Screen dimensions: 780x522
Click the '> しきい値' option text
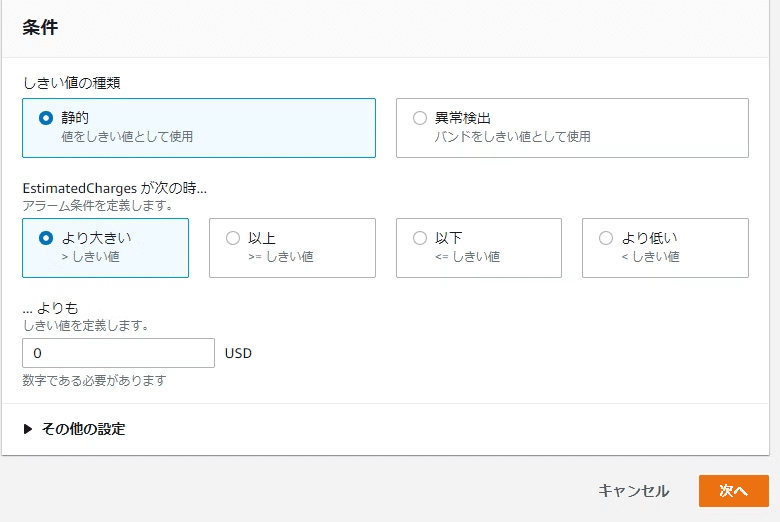point(91,257)
